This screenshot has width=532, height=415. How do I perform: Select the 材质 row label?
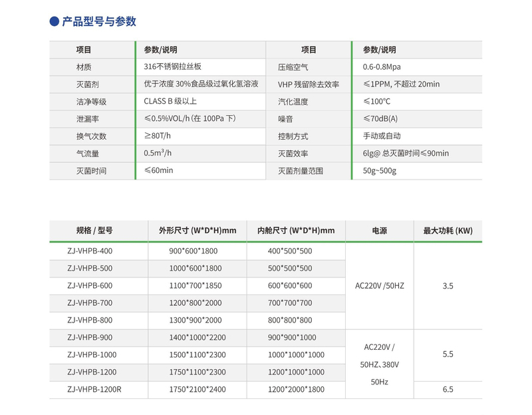pos(84,67)
